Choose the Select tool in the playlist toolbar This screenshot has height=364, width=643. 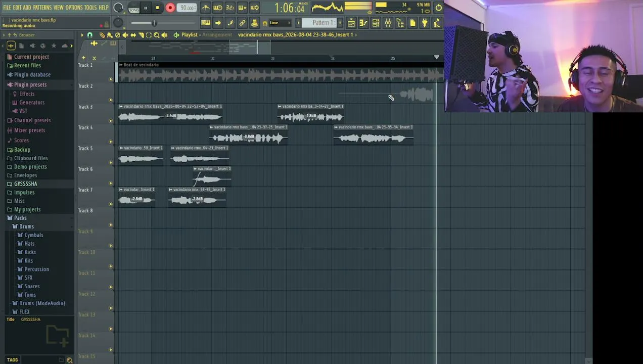tap(149, 35)
